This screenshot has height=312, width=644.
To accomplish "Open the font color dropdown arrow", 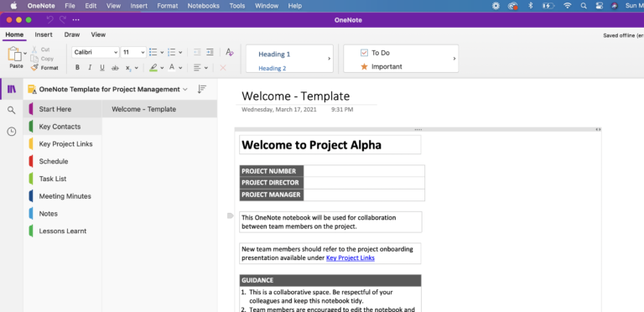I will click(x=180, y=68).
